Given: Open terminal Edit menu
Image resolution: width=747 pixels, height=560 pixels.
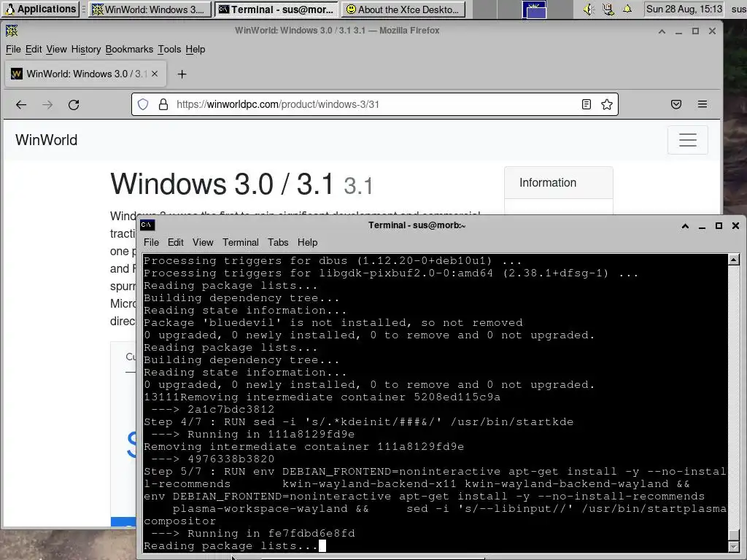Looking at the screenshot, I should [175, 242].
